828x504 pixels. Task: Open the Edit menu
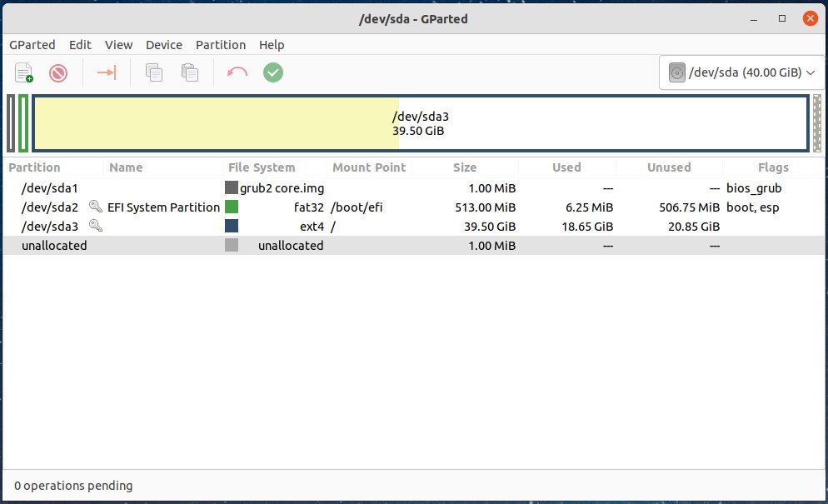coord(80,45)
